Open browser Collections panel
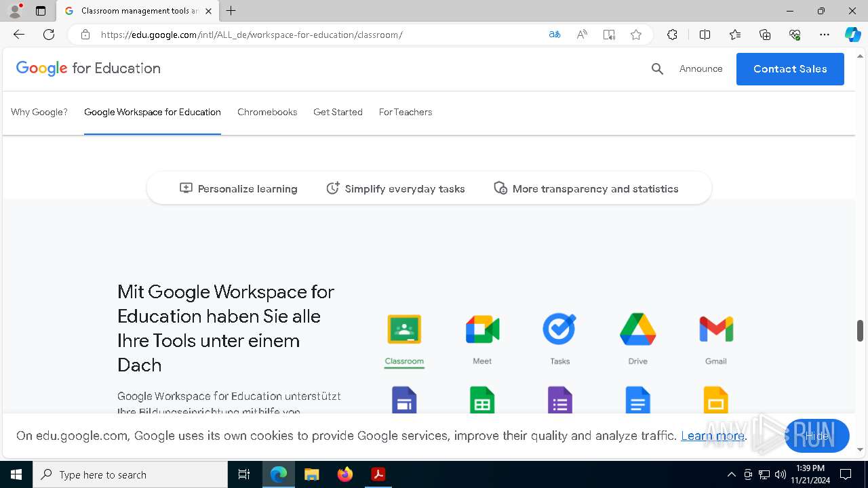 (765, 35)
